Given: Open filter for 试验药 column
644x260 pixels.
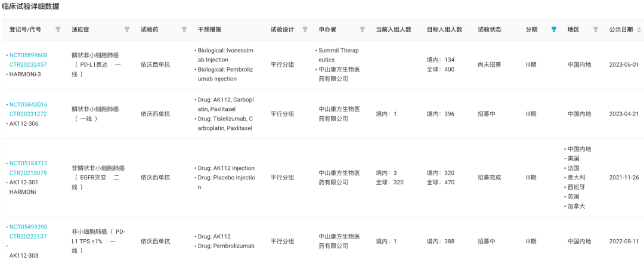Looking at the screenshot, I should pos(184,29).
